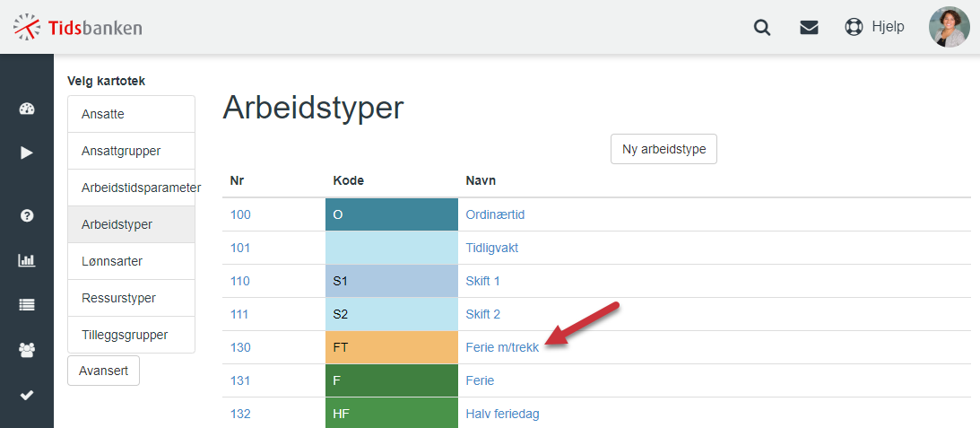The height and width of the screenshot is (428, 980).
Task: Open the question mark sidebar icon
Action: coord(27,216)
